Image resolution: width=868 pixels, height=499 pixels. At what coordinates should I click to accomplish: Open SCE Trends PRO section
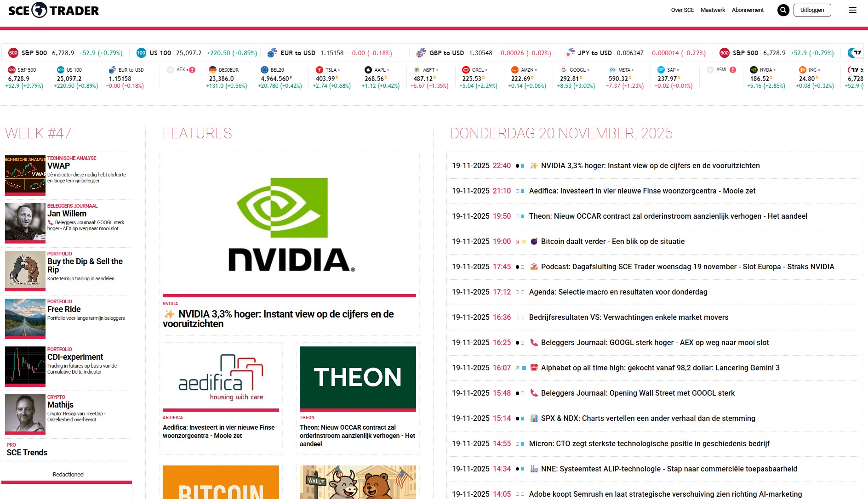(27, 453)
